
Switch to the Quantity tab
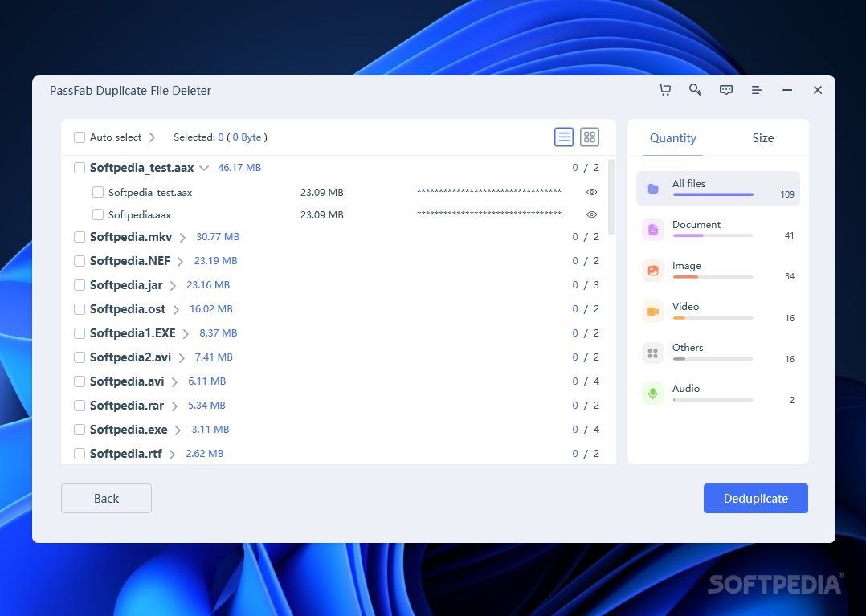click(x=672, y=138)
